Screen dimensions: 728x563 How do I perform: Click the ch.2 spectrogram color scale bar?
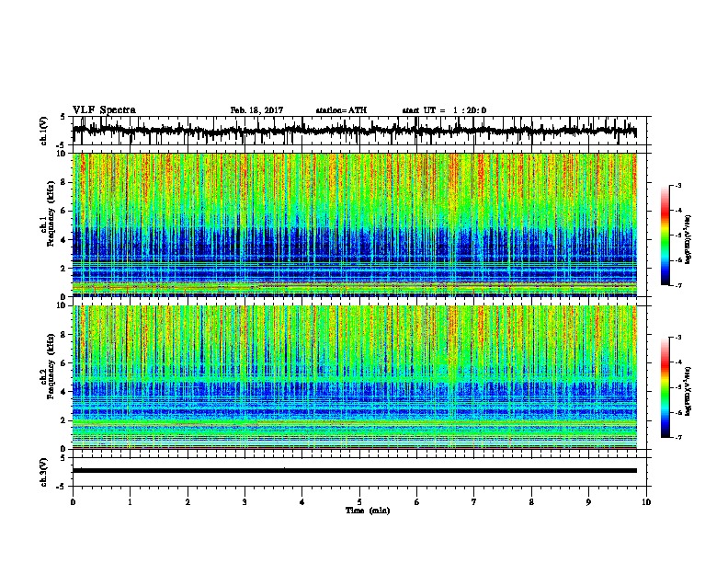665,387
